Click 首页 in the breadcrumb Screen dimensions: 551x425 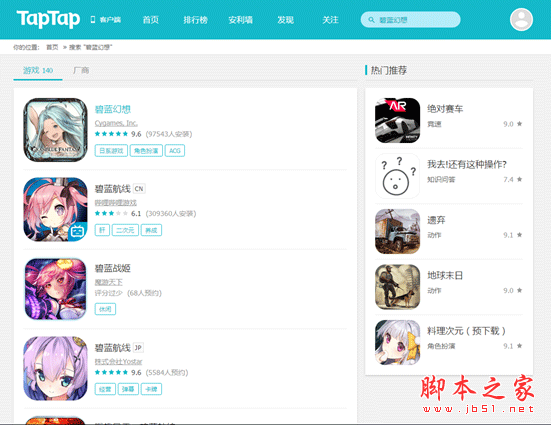[x=52, y=47]
